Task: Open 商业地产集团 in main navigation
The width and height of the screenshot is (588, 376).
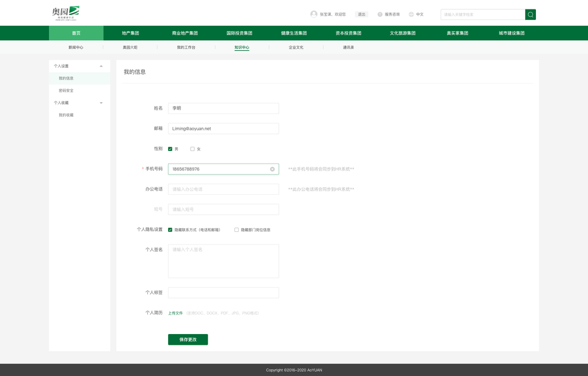Action: [185, 33]
